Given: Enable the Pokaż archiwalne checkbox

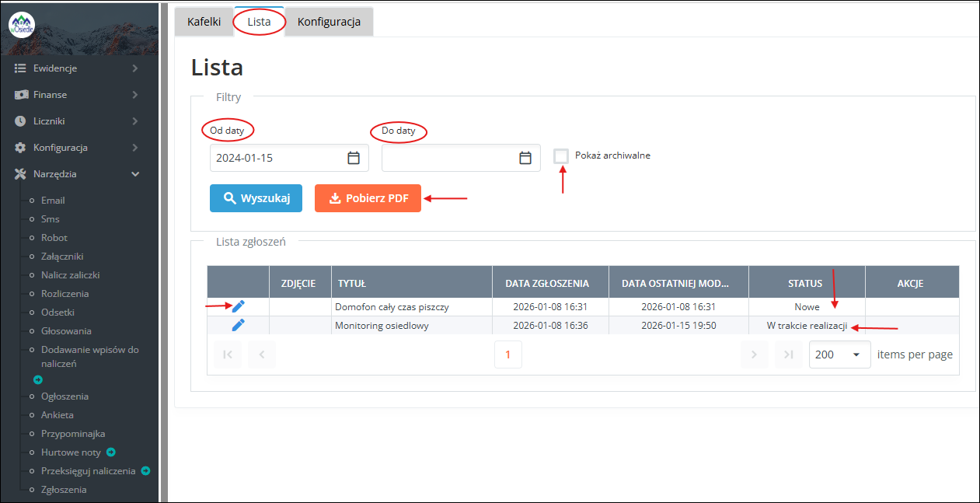Looking at the screenshot, I should [x=561, y=155].
